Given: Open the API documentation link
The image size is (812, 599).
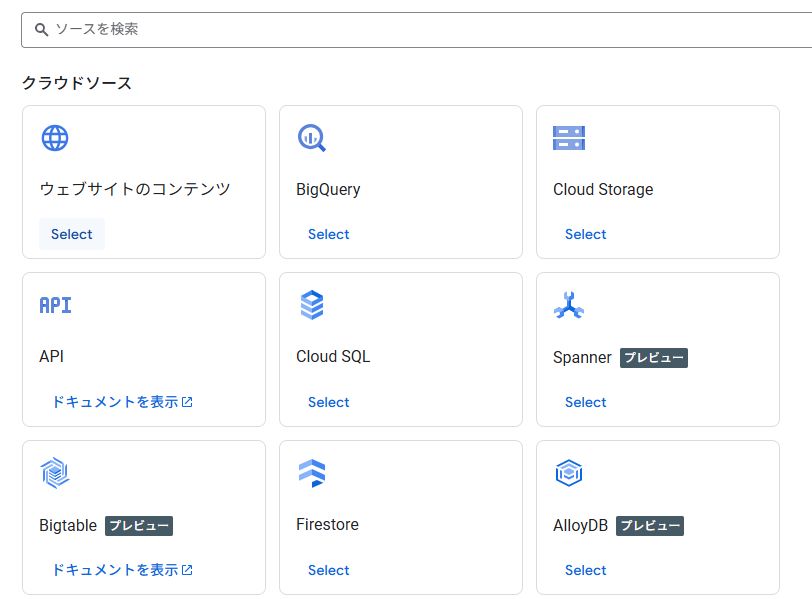Looking at the screenshot, I should (121, 402).
